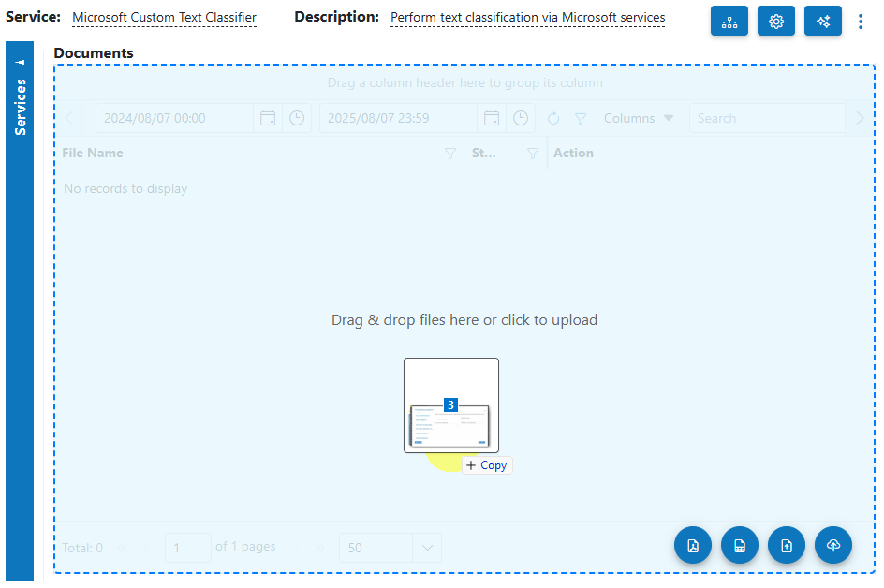
Task: Click the page number input field
Action: tap(187, 547)
